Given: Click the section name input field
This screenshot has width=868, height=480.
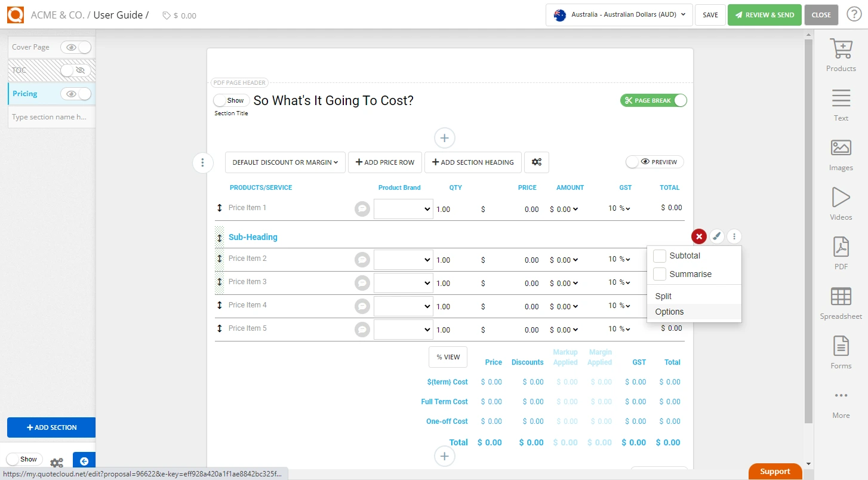Looking at the screenshot, I should 51,116.
